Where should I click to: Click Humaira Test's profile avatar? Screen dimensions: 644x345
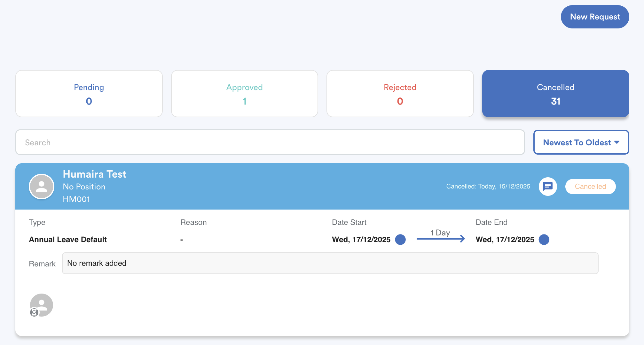click(x=42, y=187)
